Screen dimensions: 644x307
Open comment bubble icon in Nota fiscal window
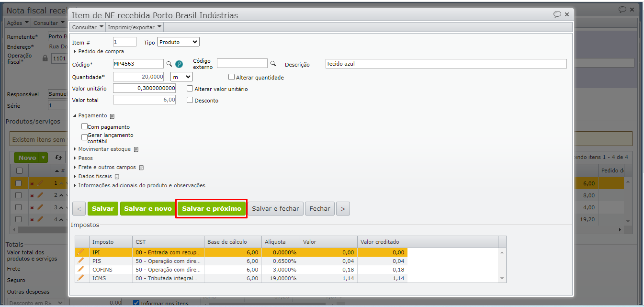pos(622,9)
